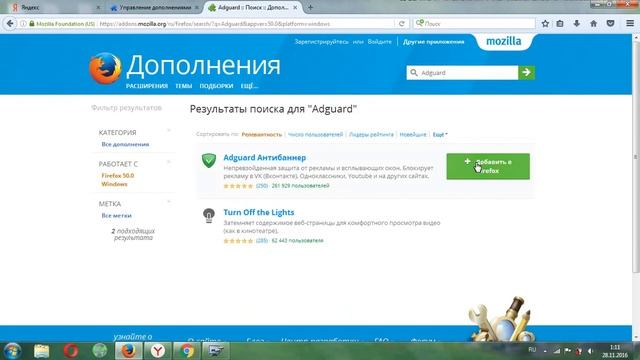Launch Opera from the taskbar
The height and width of the screenshot is (360, 640).
(x=71, y=351)
